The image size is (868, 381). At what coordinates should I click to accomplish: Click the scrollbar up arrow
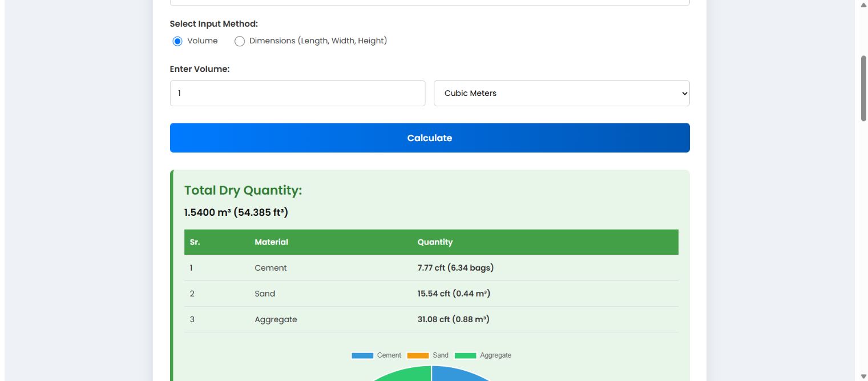(x=863, y=5)
